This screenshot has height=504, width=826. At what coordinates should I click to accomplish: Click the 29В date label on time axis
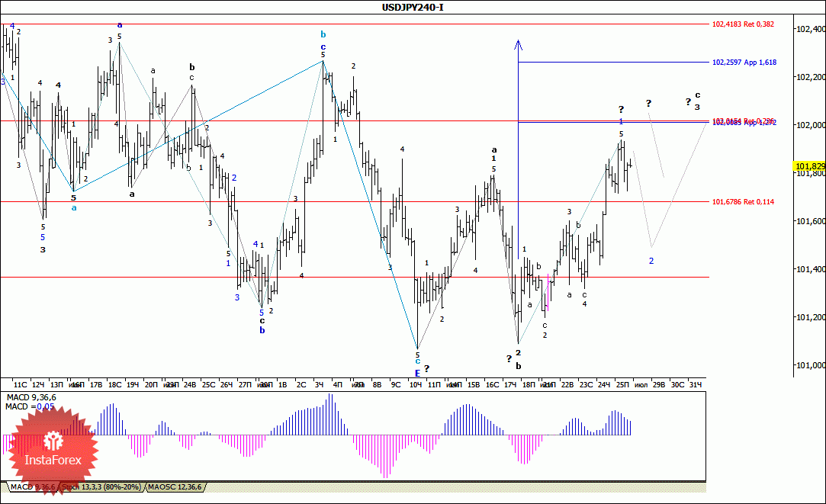[x=659, y=385]
